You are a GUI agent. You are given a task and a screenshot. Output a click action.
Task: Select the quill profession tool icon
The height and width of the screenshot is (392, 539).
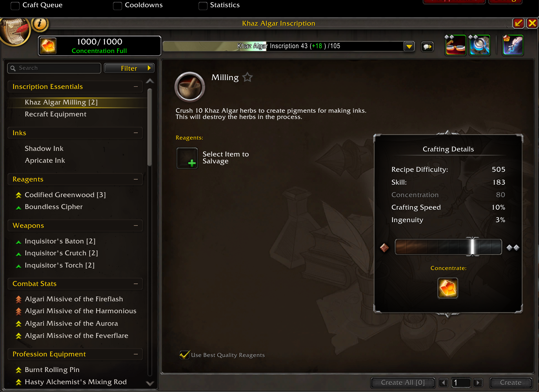(x=513, y=45)
